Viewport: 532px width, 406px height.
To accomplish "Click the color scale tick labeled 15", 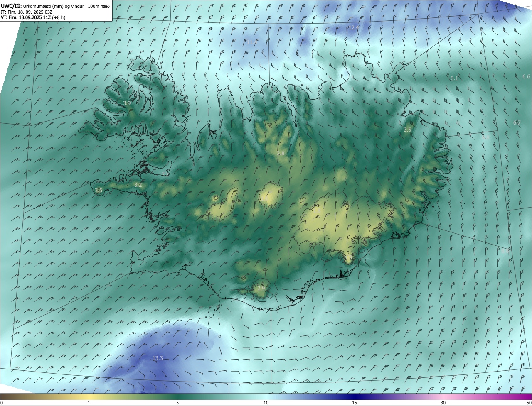I will (355, 403).
